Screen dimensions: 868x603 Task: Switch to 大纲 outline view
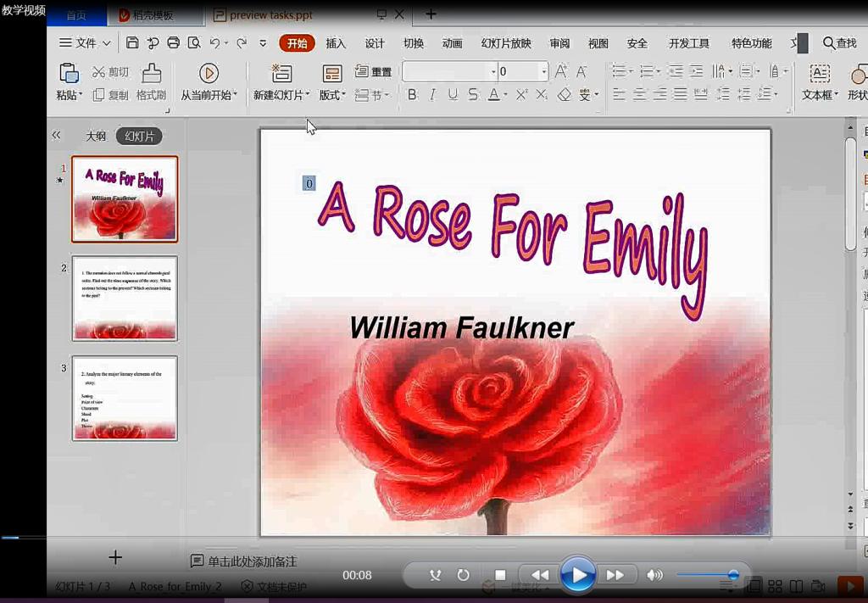(x=96, y=136)
